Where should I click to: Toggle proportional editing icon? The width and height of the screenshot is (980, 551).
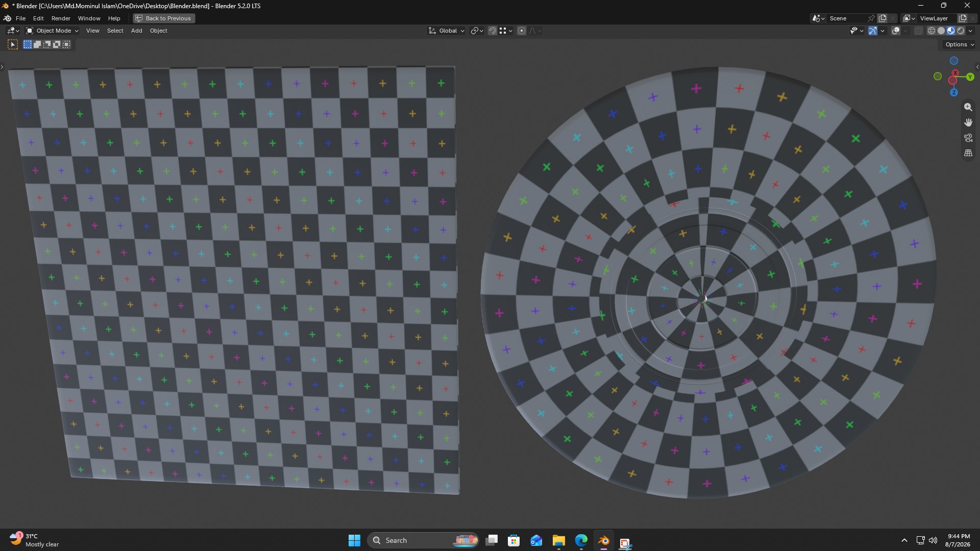coord(522,31)
